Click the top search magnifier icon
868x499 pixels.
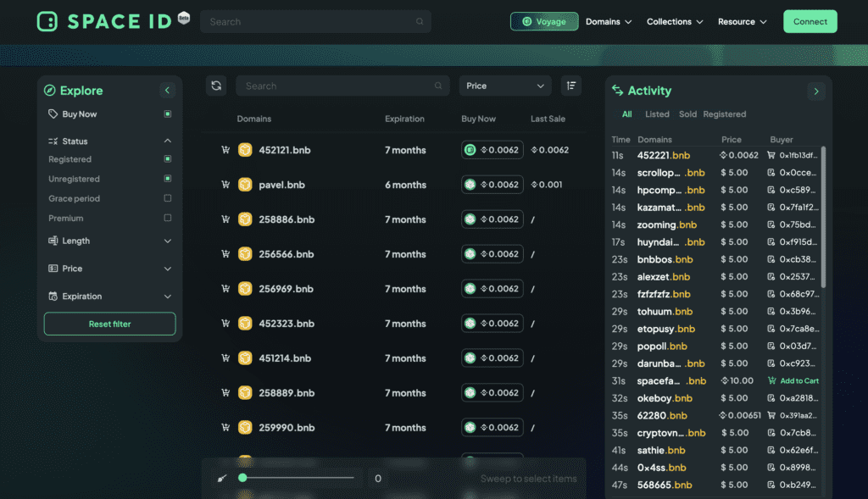coord(420,21)
